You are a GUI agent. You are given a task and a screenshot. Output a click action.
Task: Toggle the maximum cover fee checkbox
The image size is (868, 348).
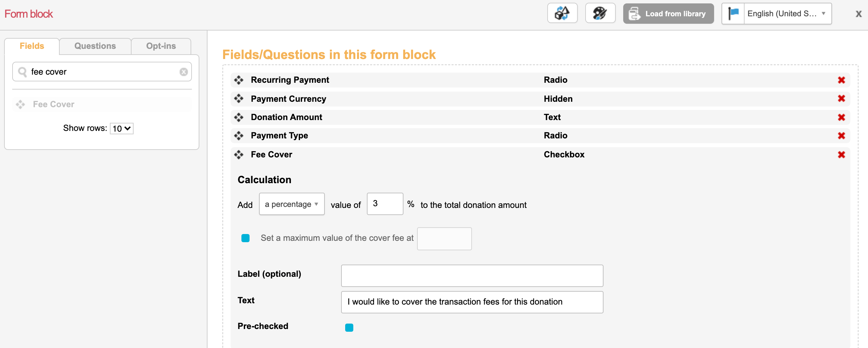(x=245, y=238)
